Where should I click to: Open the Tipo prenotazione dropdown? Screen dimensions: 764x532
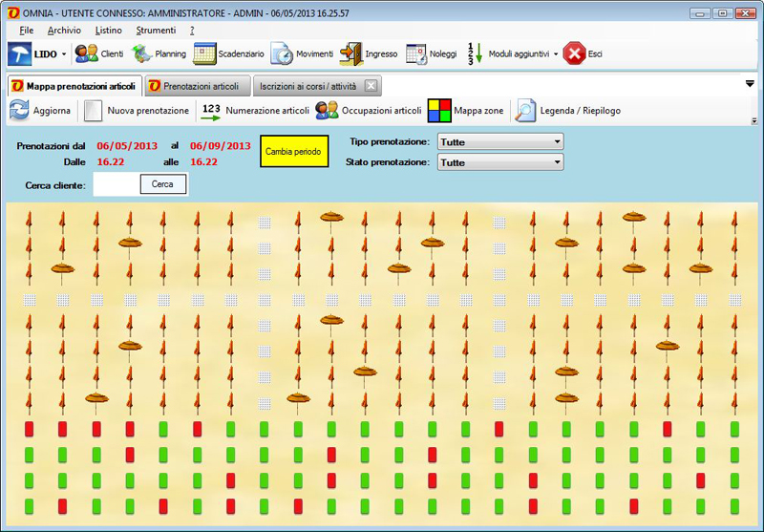pyautogui.click(x=500, y=141)
